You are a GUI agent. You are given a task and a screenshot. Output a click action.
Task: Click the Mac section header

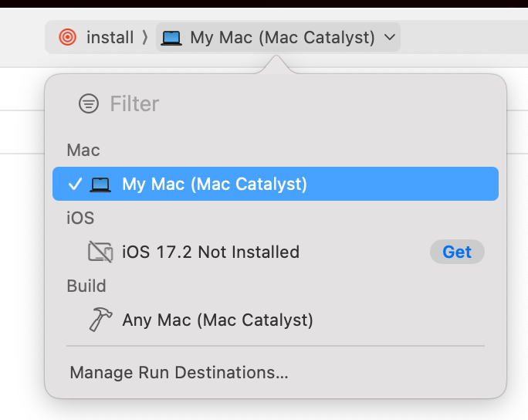pyautogui.click(x=83, y=151)
